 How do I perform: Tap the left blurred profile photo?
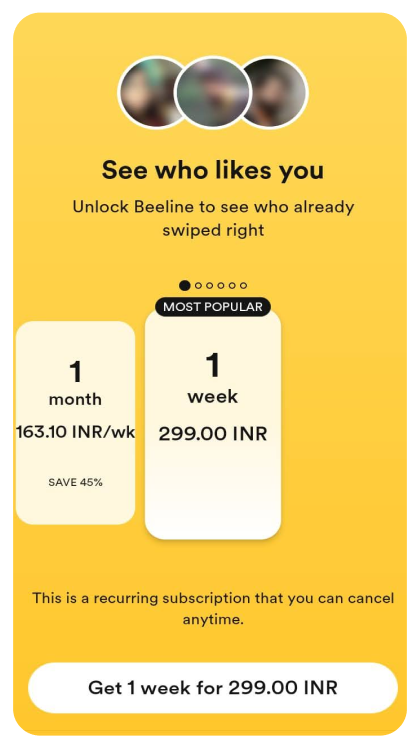click(148, 92)
